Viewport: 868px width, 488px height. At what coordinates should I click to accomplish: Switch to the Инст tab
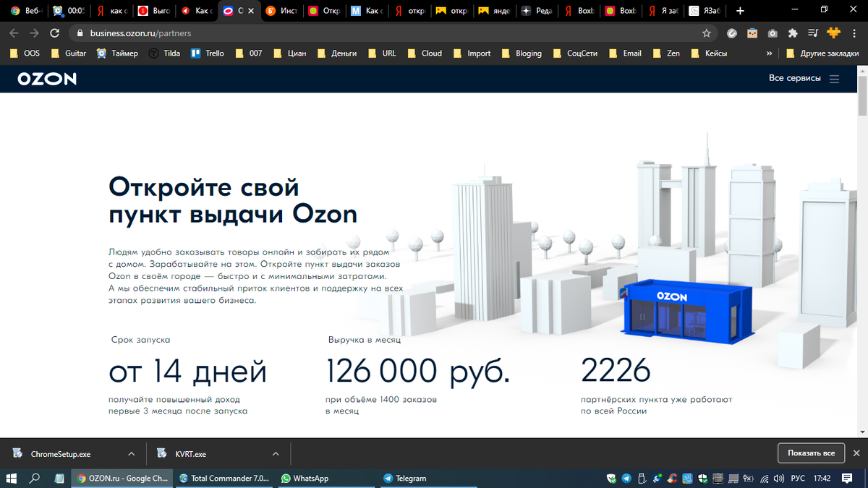[281, 11]
